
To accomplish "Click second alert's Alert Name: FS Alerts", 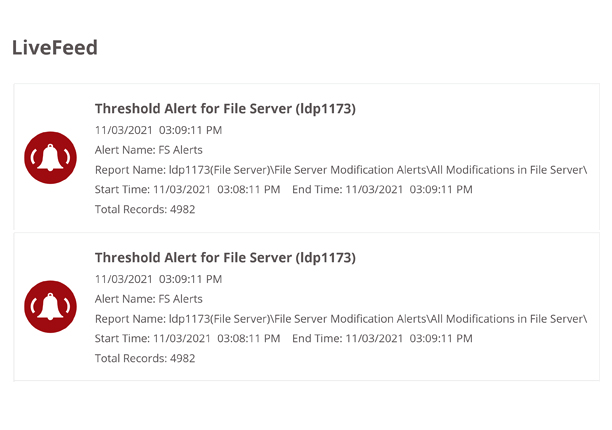I will [149, 299].
